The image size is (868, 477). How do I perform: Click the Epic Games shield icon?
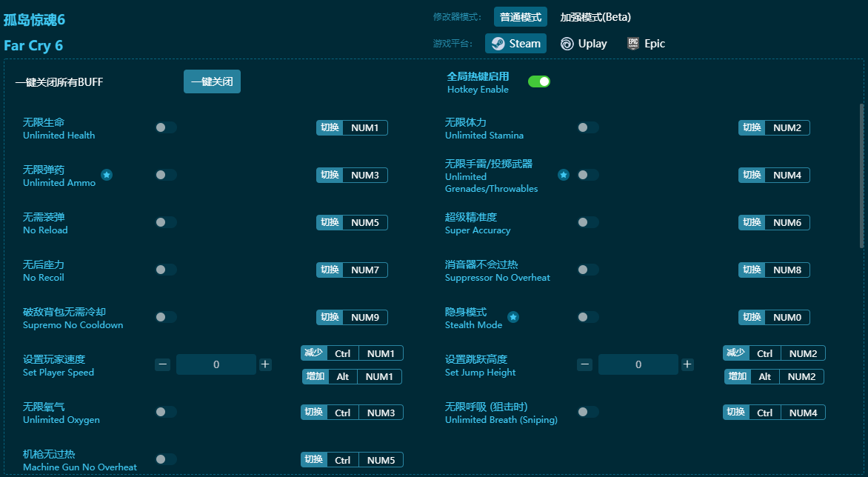pos(632,44)
